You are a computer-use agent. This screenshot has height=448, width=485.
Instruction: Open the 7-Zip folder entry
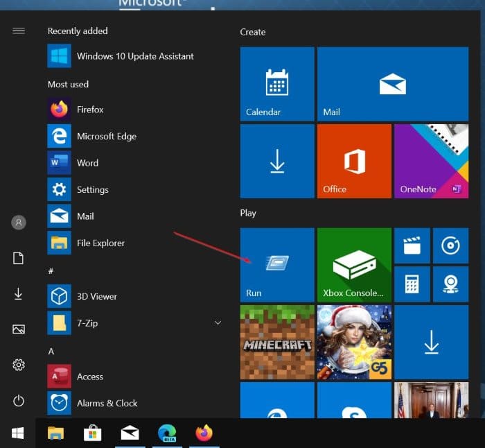[135, 323]
